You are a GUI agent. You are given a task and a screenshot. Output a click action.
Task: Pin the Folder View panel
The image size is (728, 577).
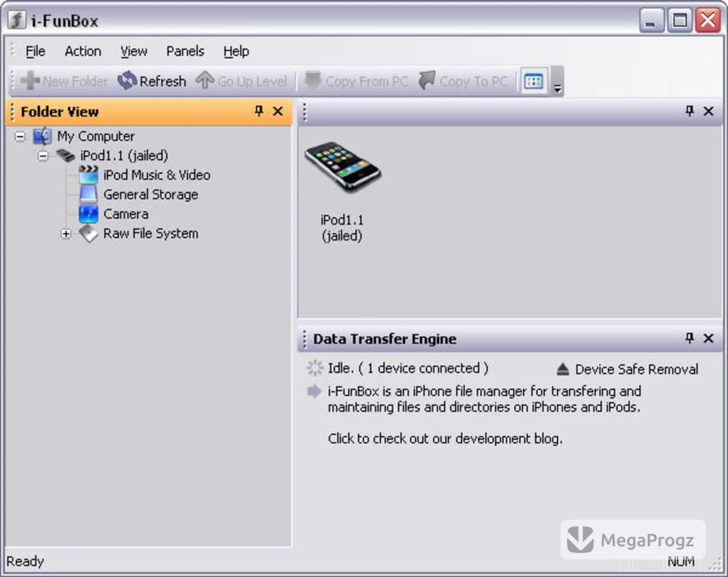click(259, 111)
